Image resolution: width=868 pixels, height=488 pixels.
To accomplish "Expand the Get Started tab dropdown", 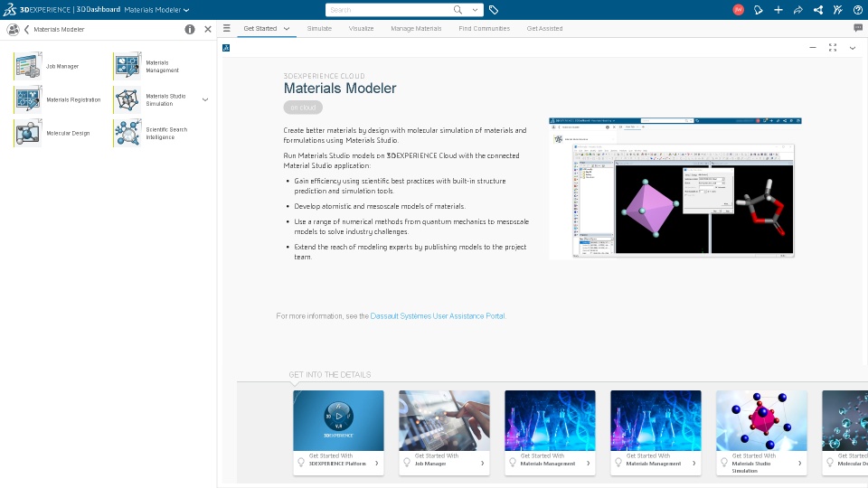I will click(287, 28).
